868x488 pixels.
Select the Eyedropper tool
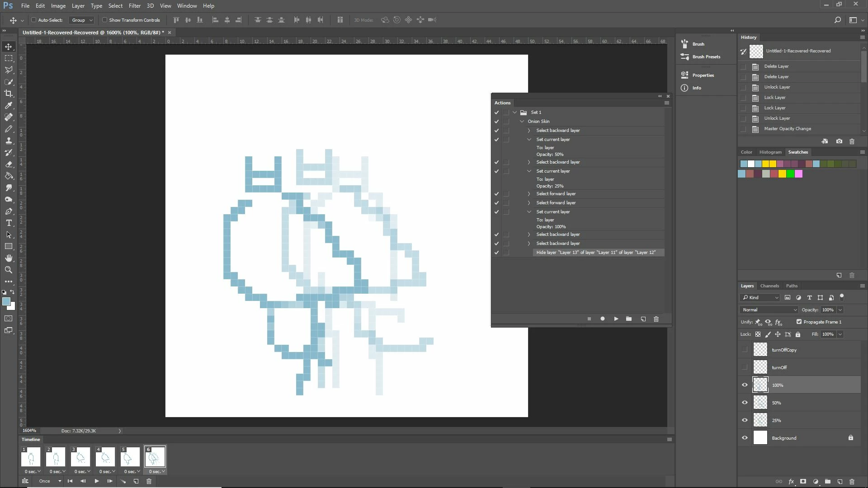pos(9,105)
